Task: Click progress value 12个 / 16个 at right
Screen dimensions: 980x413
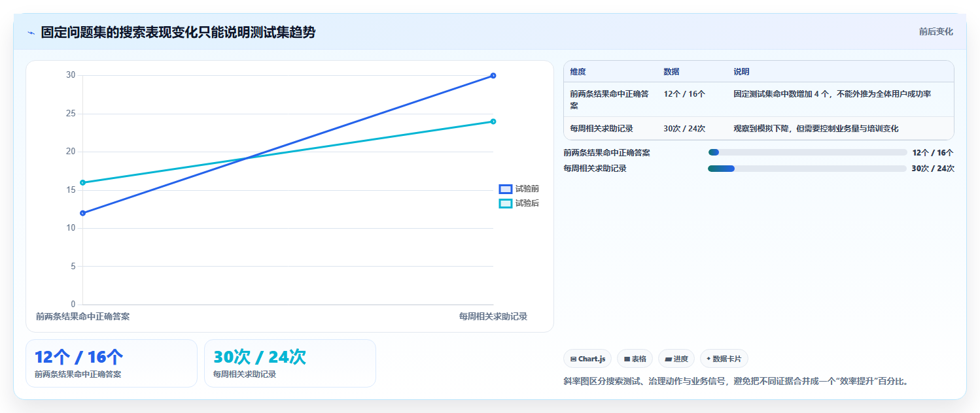Action: pyautogui.click(x=933, y=152)
